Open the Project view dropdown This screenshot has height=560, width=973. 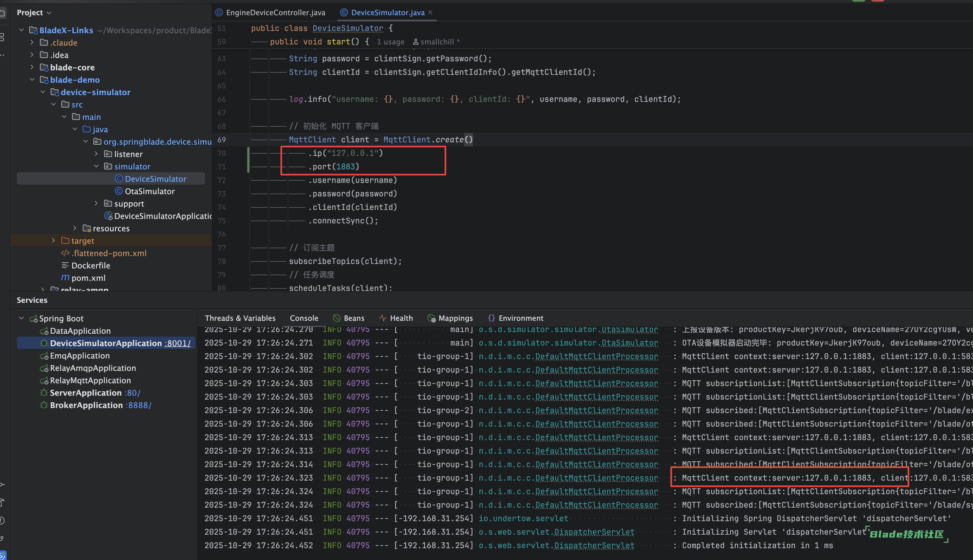click(49, 13)
